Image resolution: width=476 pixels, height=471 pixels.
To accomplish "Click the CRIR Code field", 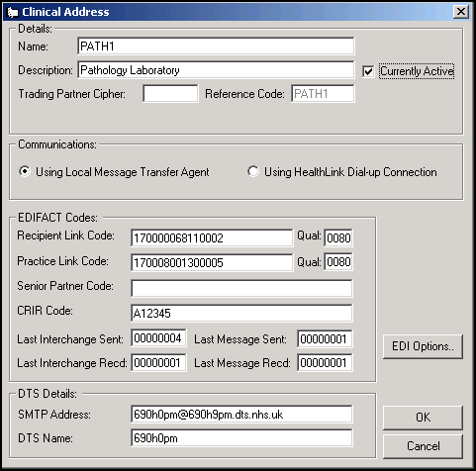I will [241, 313].
